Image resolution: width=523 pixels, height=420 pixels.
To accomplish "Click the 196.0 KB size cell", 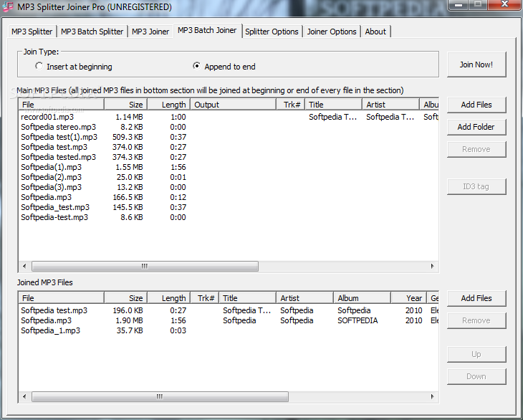I will pos(128,310).
